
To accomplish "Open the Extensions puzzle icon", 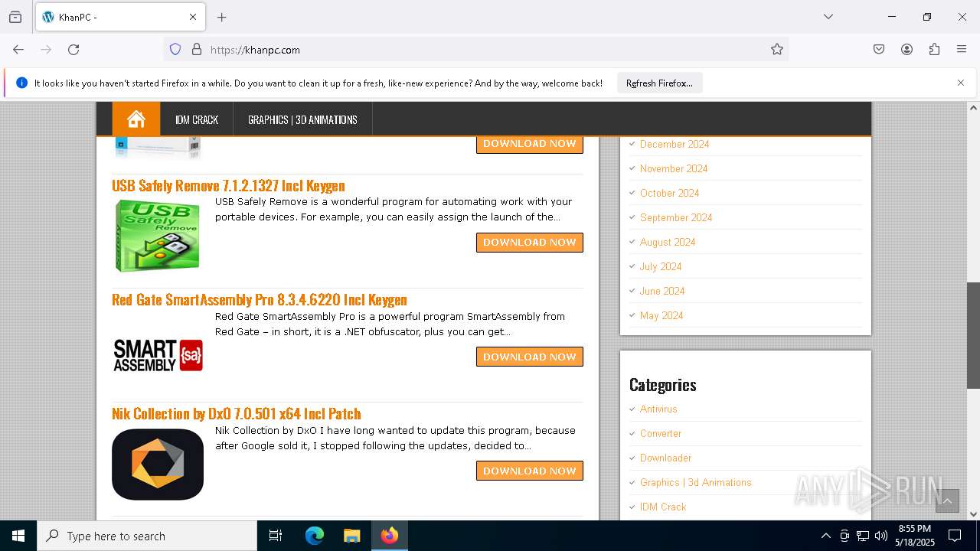I will click(934, 50).
